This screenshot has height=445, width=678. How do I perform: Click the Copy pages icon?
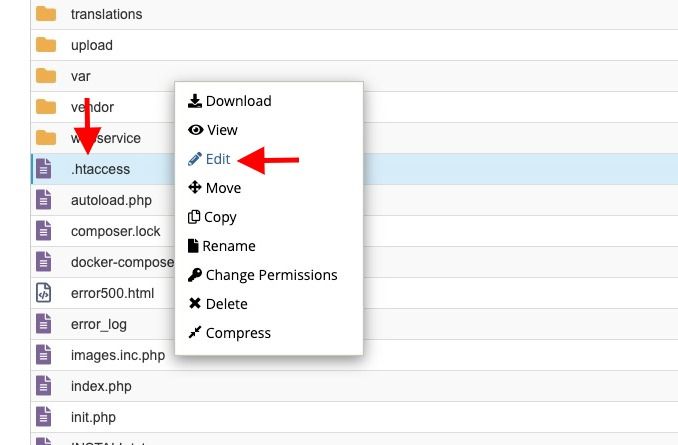point(194,217)
